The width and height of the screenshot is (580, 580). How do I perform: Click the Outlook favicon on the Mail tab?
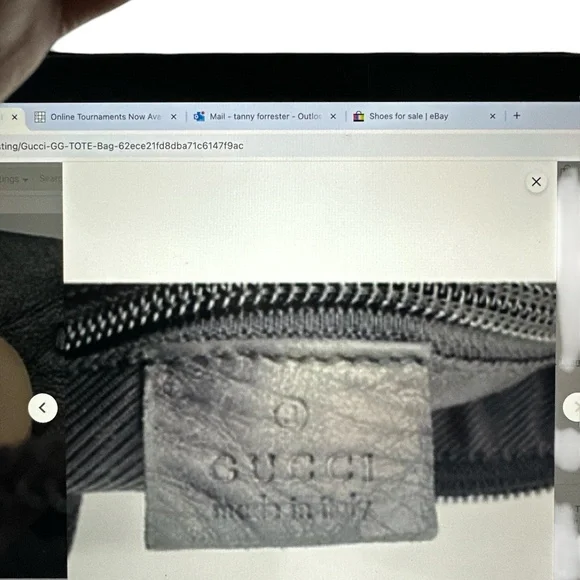pyautogui.click(x=199, y=117)
